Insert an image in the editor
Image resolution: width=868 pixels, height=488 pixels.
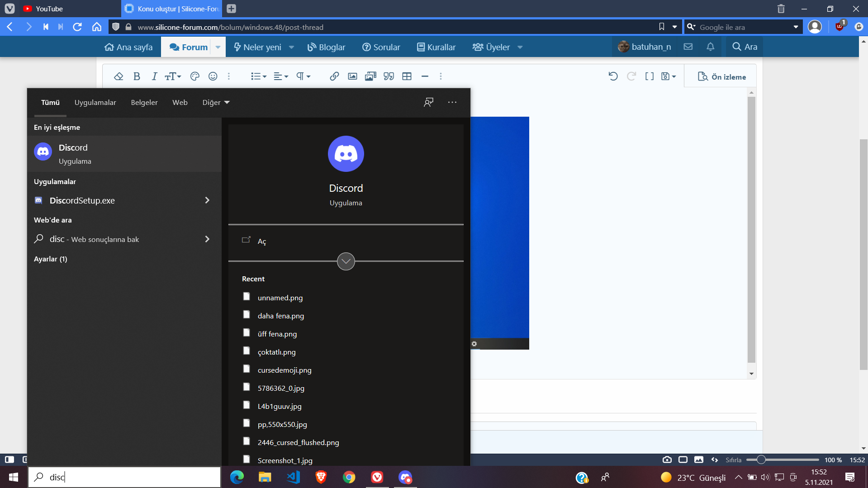352,76
